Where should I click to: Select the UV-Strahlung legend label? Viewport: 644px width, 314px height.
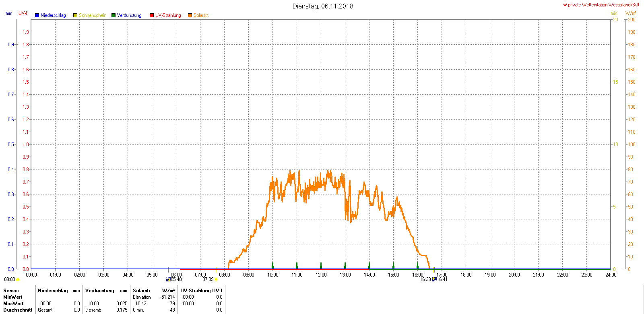pyautogui.click(x=168, y=15)
